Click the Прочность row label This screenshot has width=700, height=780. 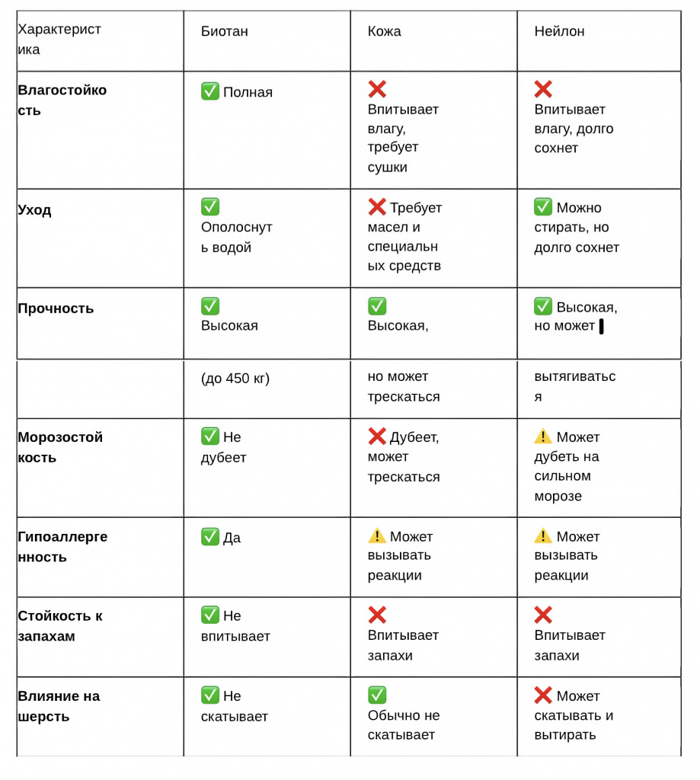click(x=56, y=308)
